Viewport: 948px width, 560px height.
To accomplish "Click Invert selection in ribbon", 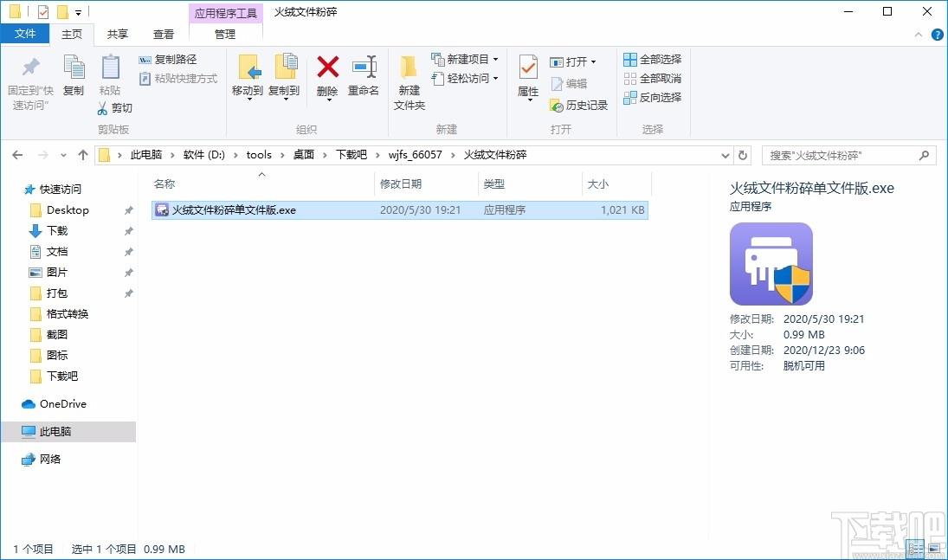I will point(653,97).
